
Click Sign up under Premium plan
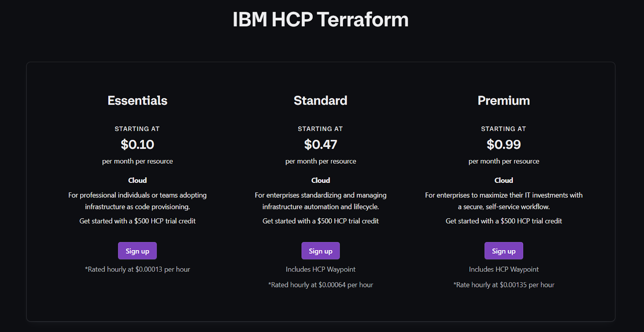(504, 251)
